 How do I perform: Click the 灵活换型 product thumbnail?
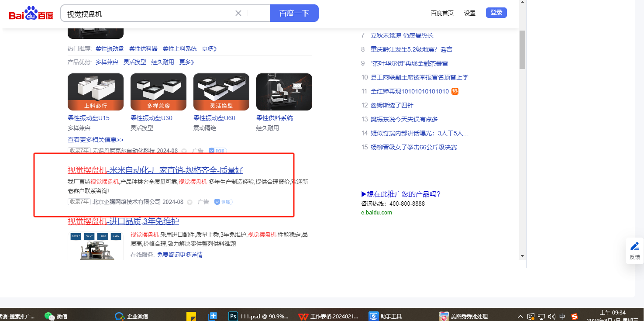click(x=221, y=92)
